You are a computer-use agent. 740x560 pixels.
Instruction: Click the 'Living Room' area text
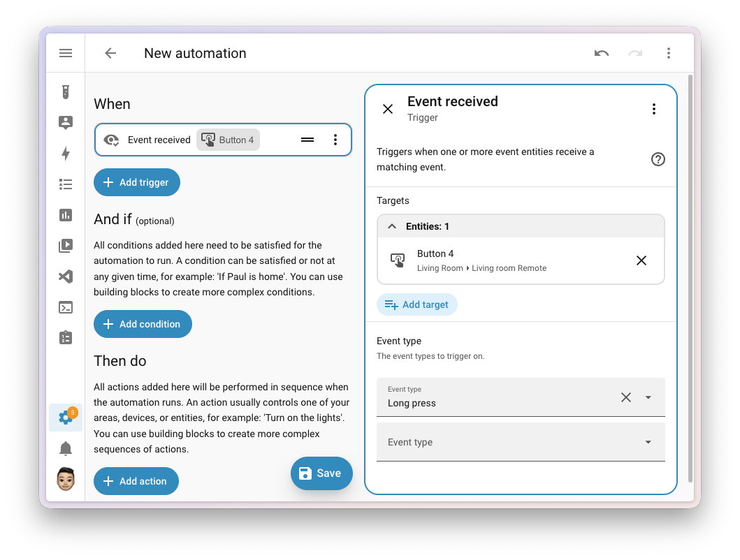(x=440, y=268)
